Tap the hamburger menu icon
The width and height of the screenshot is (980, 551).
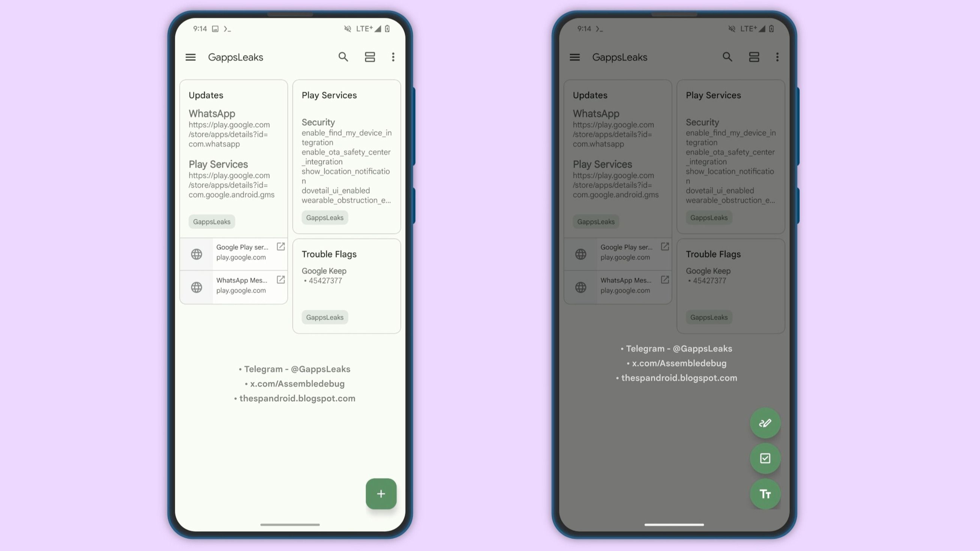pyautogui.click(x=191, y=57)
